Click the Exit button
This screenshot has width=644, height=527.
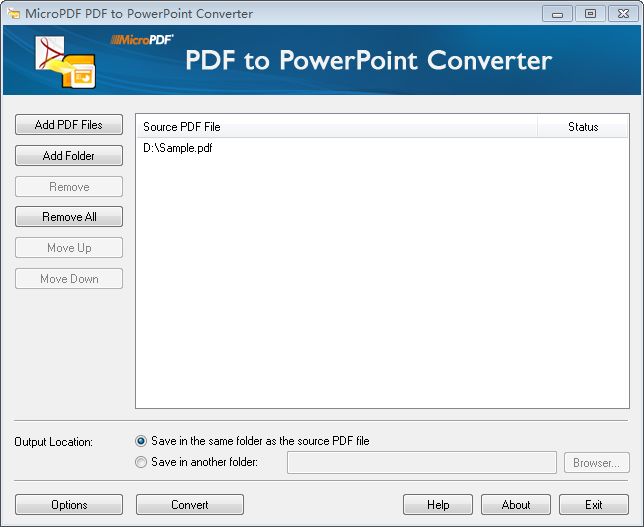tap(594, 504)
